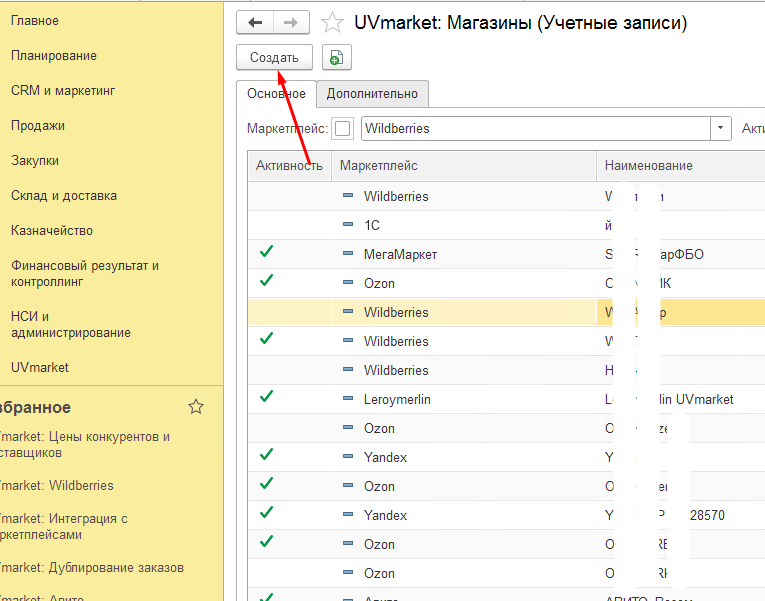The image size is (765, 601).
Task: Go forward with the right arrow button
Action: (291, 22)
